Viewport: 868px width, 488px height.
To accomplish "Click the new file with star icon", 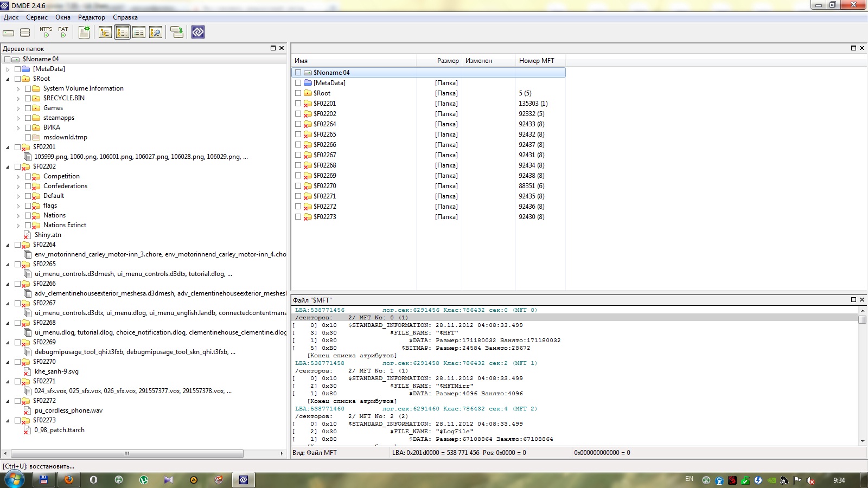I will [84, 33].
